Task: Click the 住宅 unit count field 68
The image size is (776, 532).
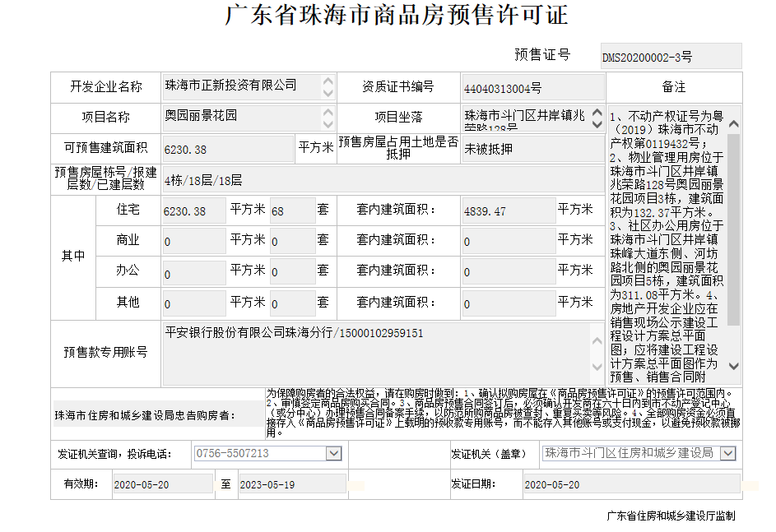Action: [x=291, y=210]
